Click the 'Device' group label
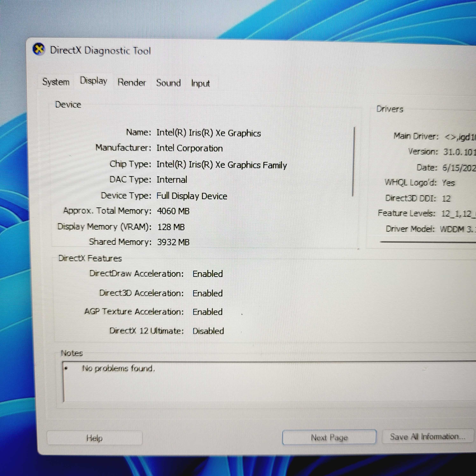 click(x=68, y=105)
